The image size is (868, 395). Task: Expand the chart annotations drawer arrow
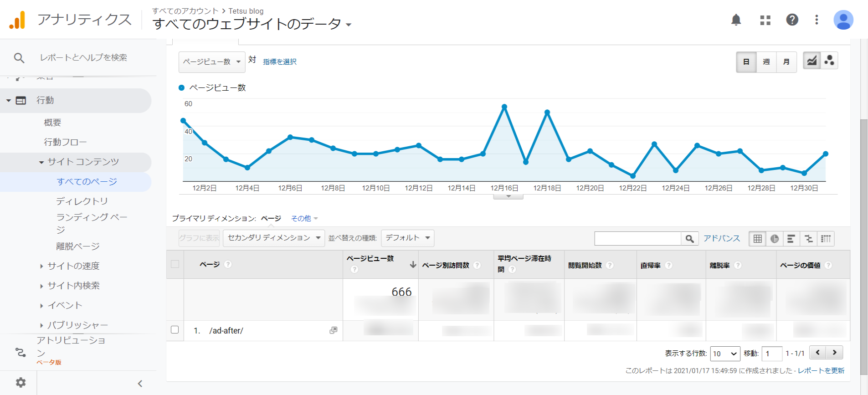[508, 197]
